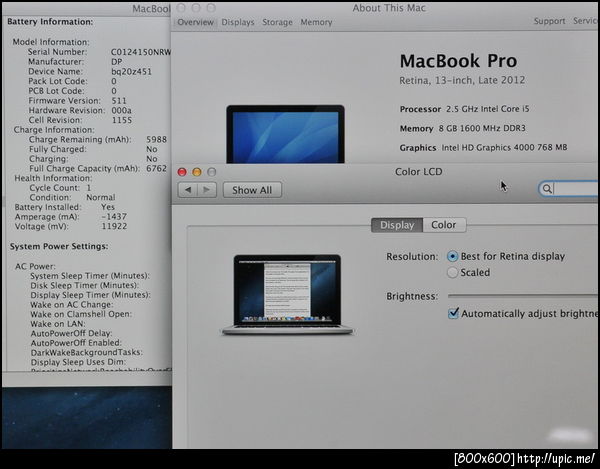This screenshot has height=469, width=600.
Task: Click the MacBook image in About This Mac
Action: coord(285,134)
